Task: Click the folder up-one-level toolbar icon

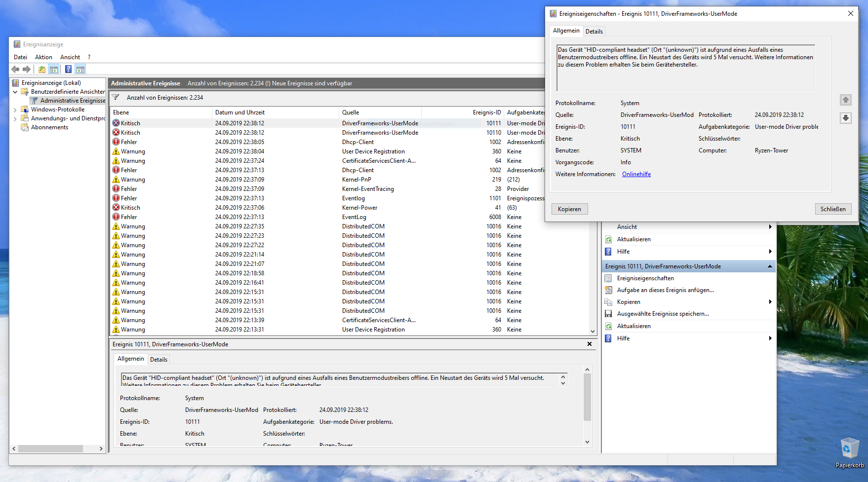Action: click(x=42, y=70)
